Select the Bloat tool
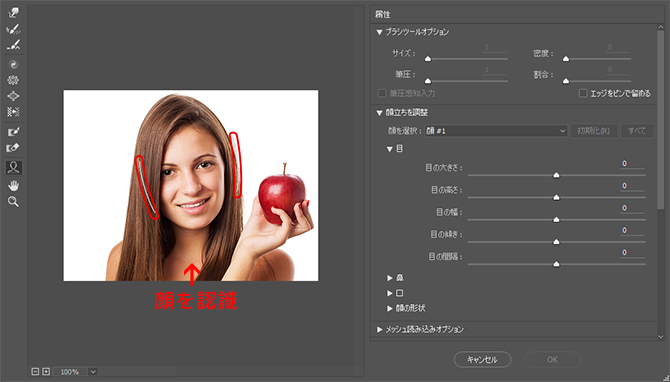 tap(13, 96)
